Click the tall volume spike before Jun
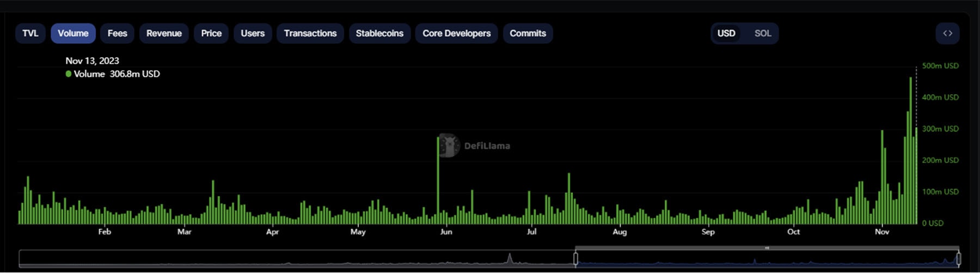980x273 pixels. tap(438, 180)
